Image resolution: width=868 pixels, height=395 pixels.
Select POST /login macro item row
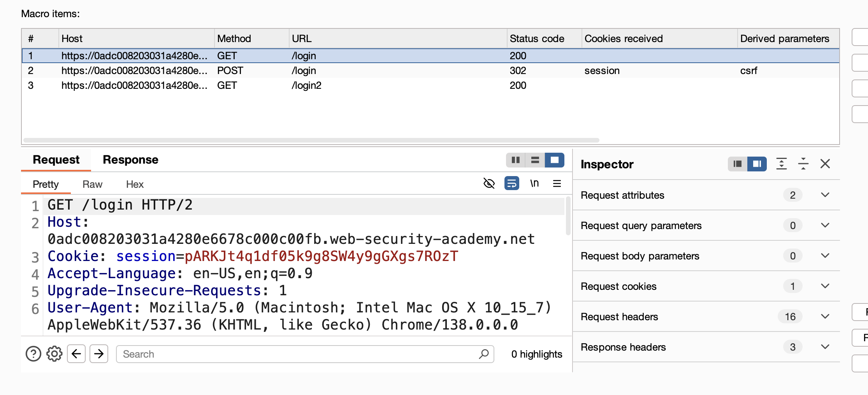(x=430, y=71)
